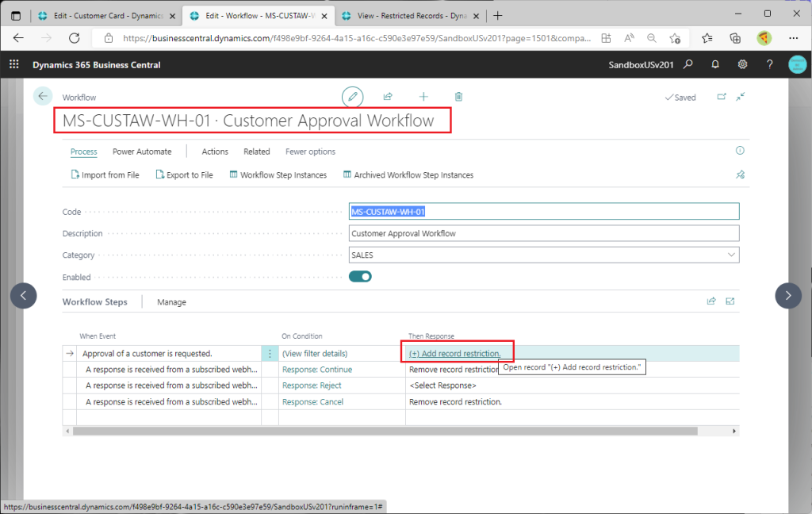Viewport: 812px width, 514px height.
Task: Open the Response: Cancel condition link
Action: 312,401
